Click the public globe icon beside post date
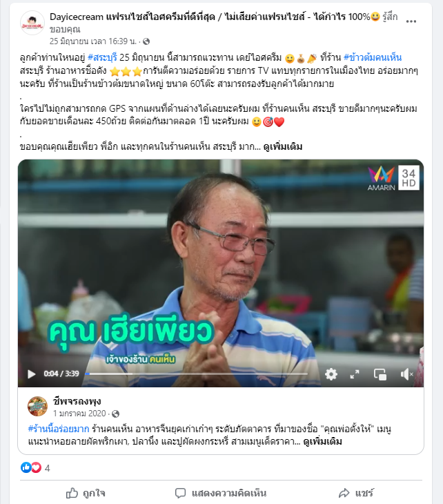The height and width of the screenshot is (504, 443). pos(146,41)
